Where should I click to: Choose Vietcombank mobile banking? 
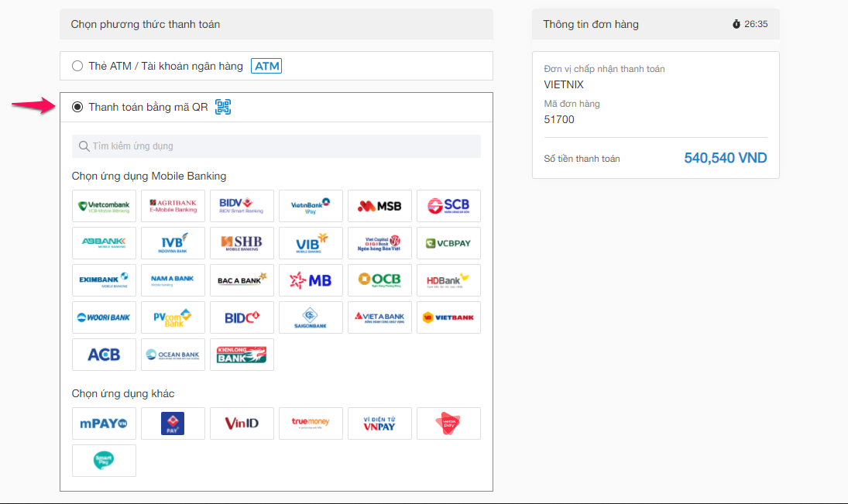click(104, 206)
